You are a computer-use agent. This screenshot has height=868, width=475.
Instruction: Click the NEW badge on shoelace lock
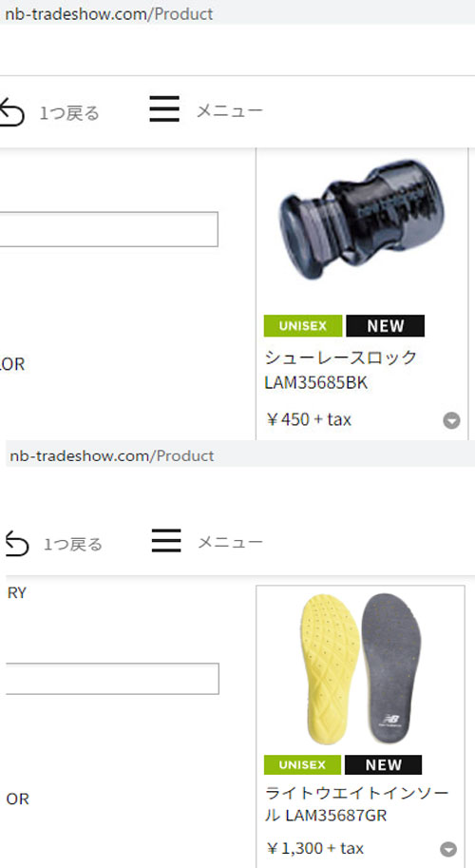pos(386,325)
